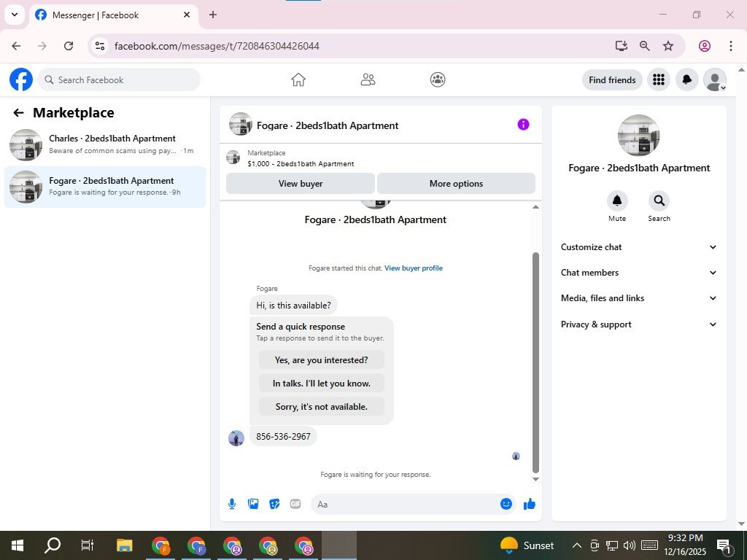Viewport: 747px width, 560px height.
Task: Open Task View on the taskbar
Action: click(88, 545)
